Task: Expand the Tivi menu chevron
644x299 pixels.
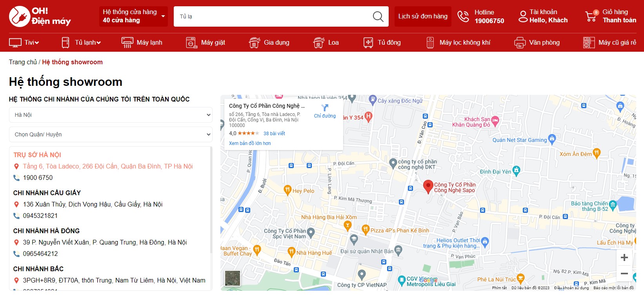Action: coord(36,43)
